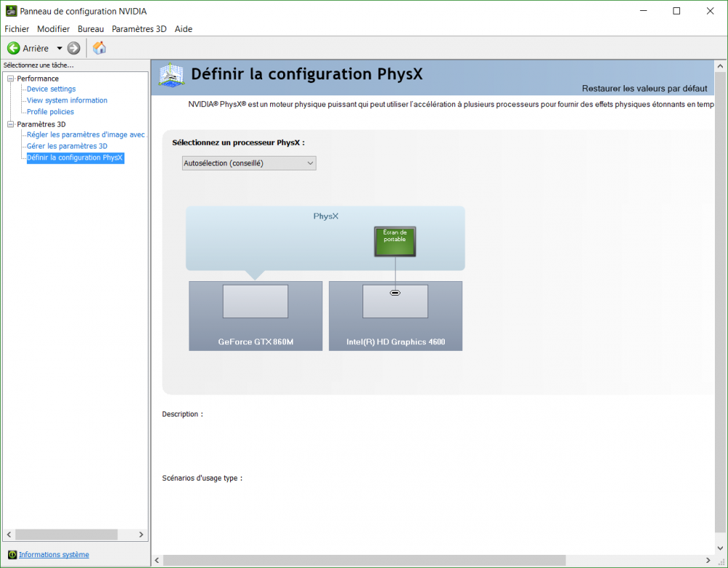Click the green Ecran de portable display icon
The image size is (728, 568).
tap(395, 241)
